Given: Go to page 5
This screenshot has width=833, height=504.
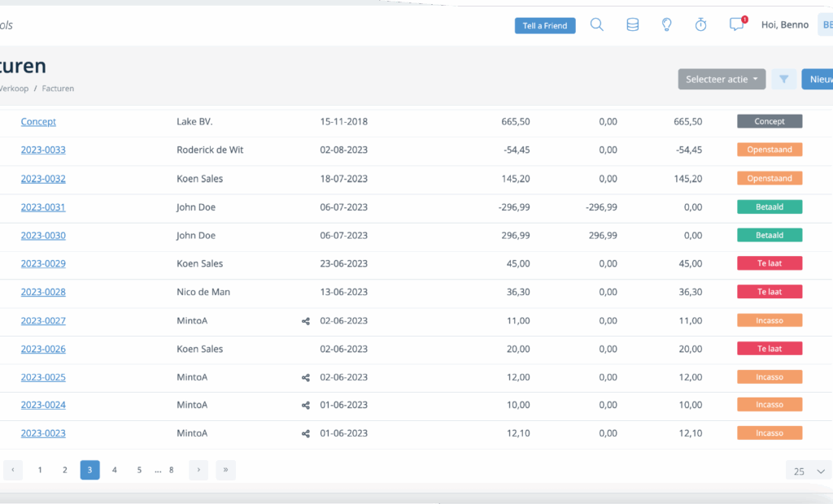Looking at the screenshot, I should [139, 470].
